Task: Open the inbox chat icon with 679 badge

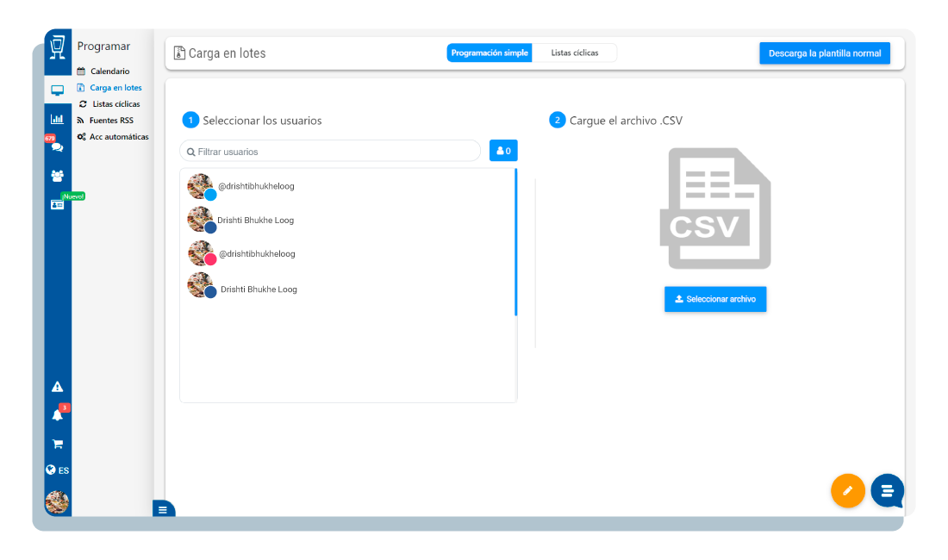Action: (x=58, y=146)
